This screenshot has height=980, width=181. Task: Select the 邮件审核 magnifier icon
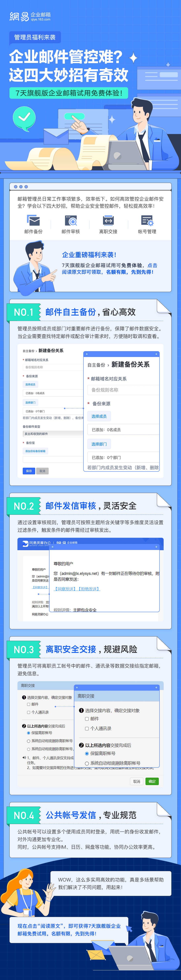[71, 220]
